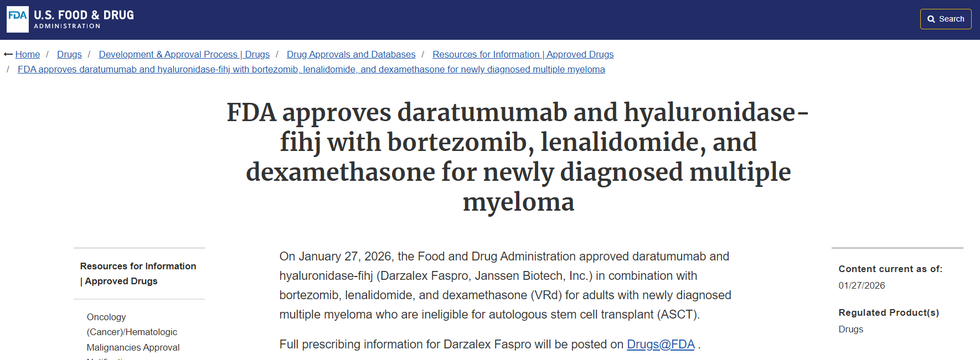Open the Search button in header
Image resolution: width=980 pixels, height=360 pixels.
pos(945,19)
